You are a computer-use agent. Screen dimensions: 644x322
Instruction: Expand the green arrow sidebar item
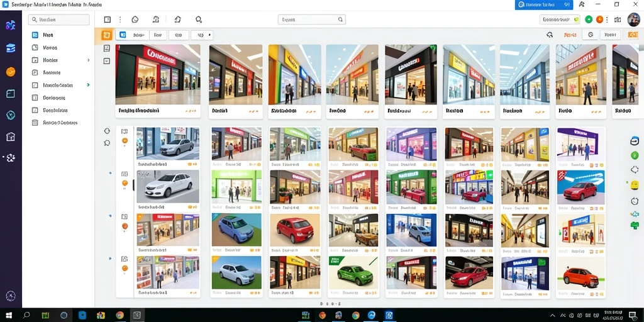click(88, 85)
